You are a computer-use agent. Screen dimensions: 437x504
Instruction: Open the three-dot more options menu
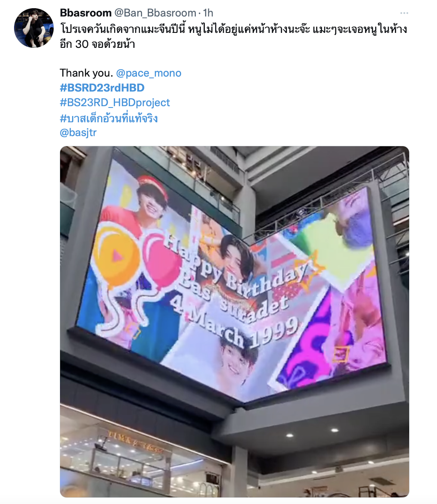404,13
